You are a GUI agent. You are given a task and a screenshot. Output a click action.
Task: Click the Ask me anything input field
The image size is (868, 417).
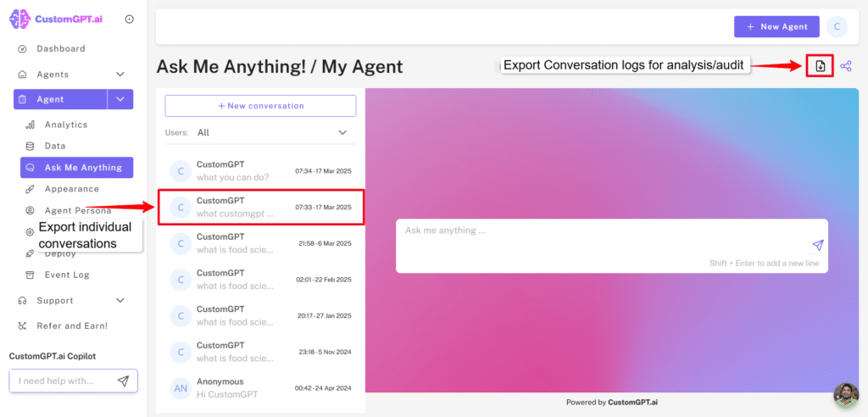tap(593, 231)
